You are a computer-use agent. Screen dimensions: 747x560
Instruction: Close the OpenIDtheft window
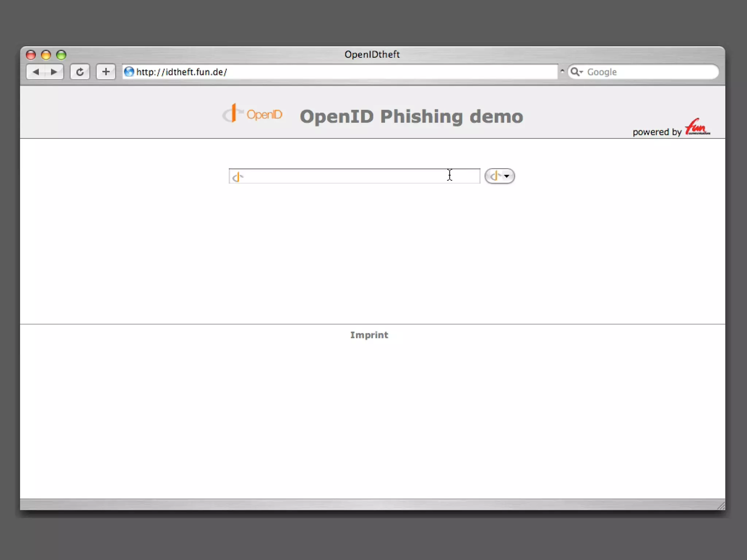point(31,55)
